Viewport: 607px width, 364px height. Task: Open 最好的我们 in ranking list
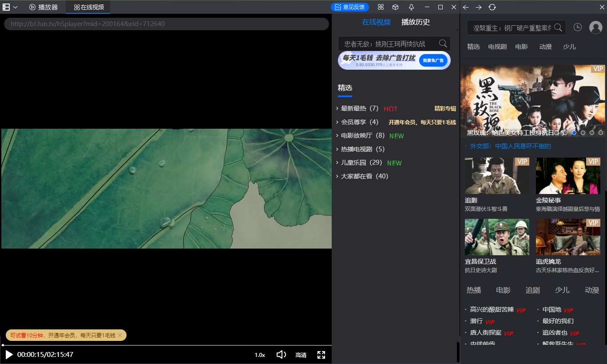(558, 321)
